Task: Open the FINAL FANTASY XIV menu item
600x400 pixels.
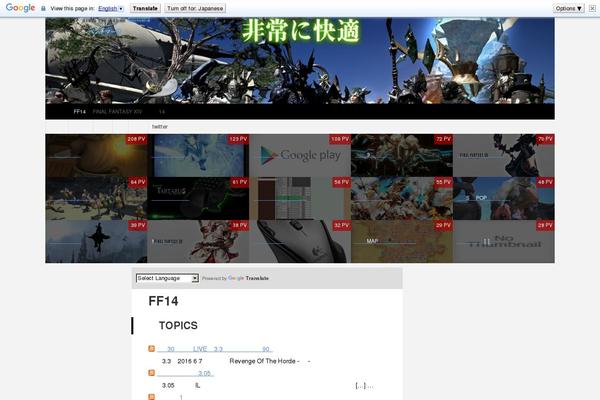Action: (x=117, y=112)
